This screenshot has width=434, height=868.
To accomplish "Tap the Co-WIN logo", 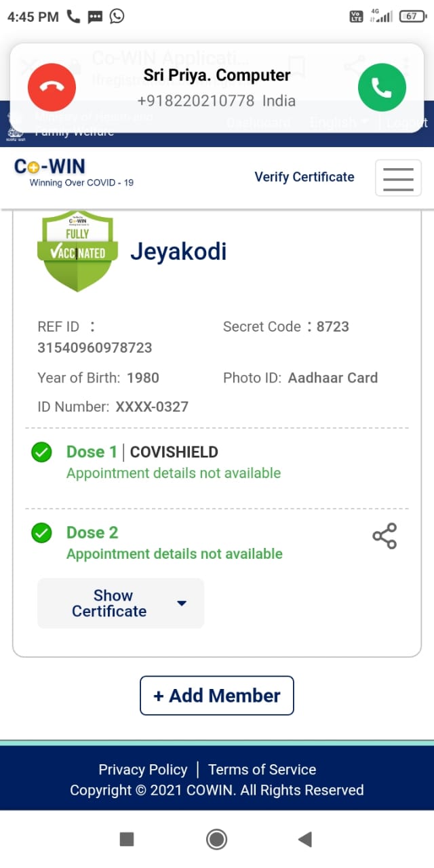I will [74, 172].
